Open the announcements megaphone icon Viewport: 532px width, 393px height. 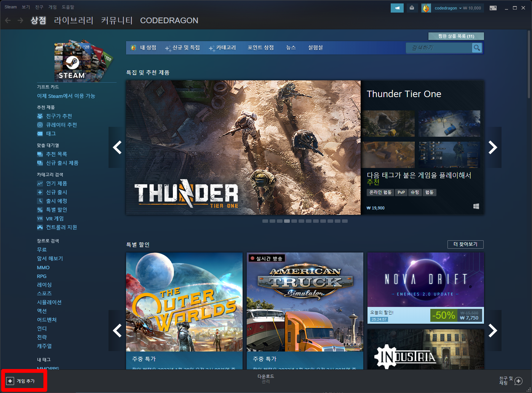397,8
